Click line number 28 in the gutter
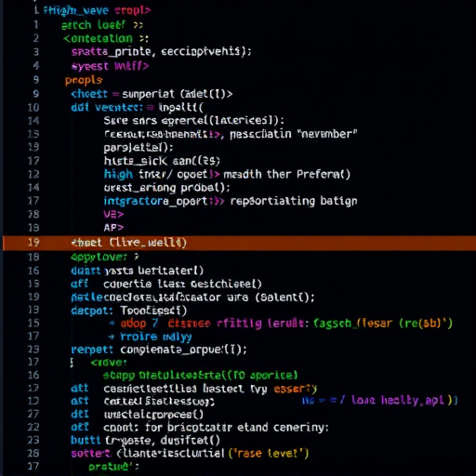Image resolution: width=476 pixels, height=476 pixels. pyautogui.click(x=33, y=454)
